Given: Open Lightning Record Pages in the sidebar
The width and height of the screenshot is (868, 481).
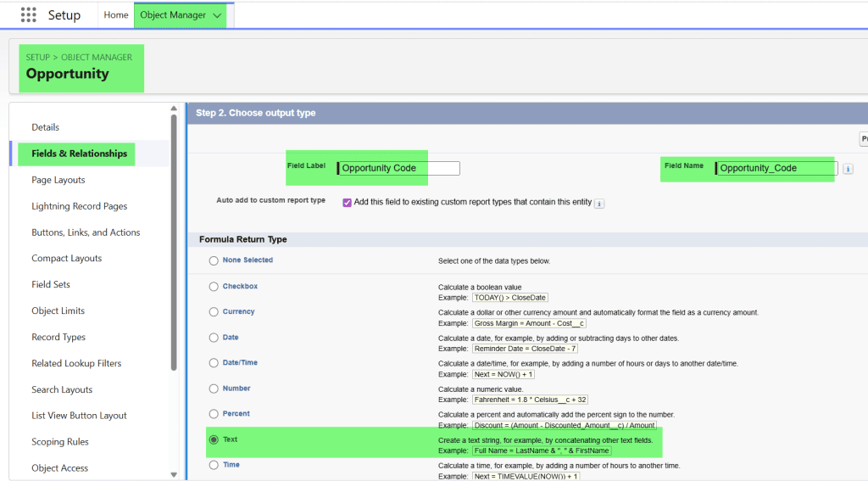Looking at the screenshot, I should (79, 206).
